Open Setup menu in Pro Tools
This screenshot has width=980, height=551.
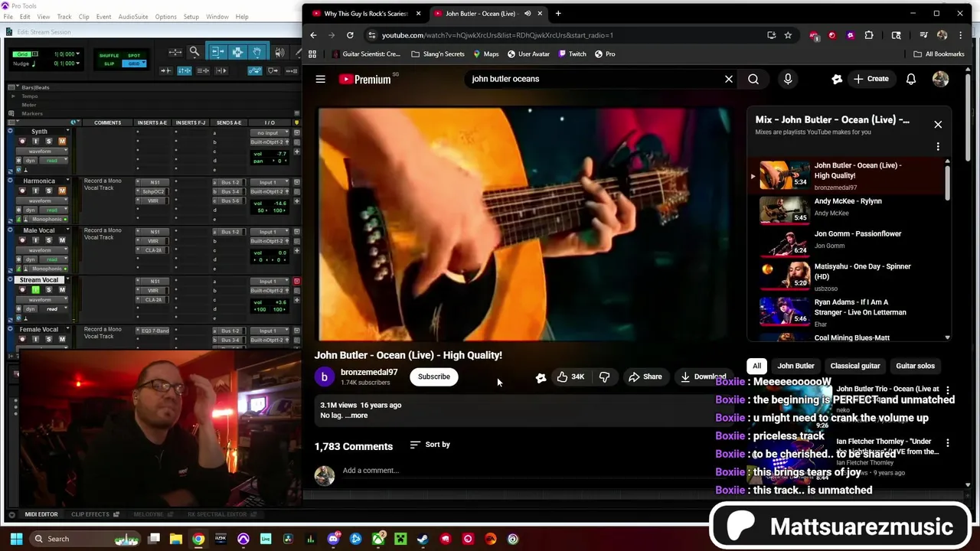coord(191,17)
